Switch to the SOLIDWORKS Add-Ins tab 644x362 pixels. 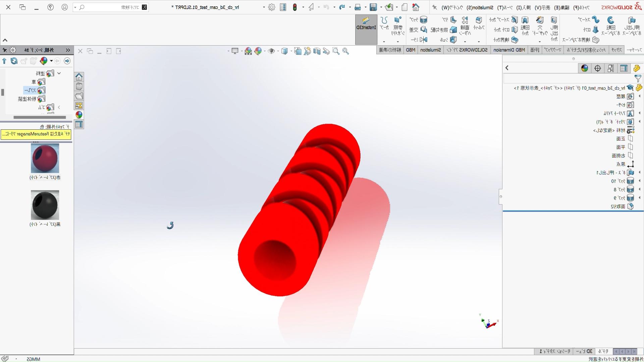[467, 50]
